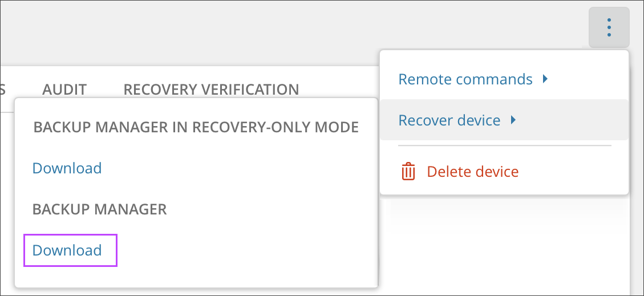Open the Recovery Verification tab
Viewport: 644px width, 296px height.
coord(211,90)
